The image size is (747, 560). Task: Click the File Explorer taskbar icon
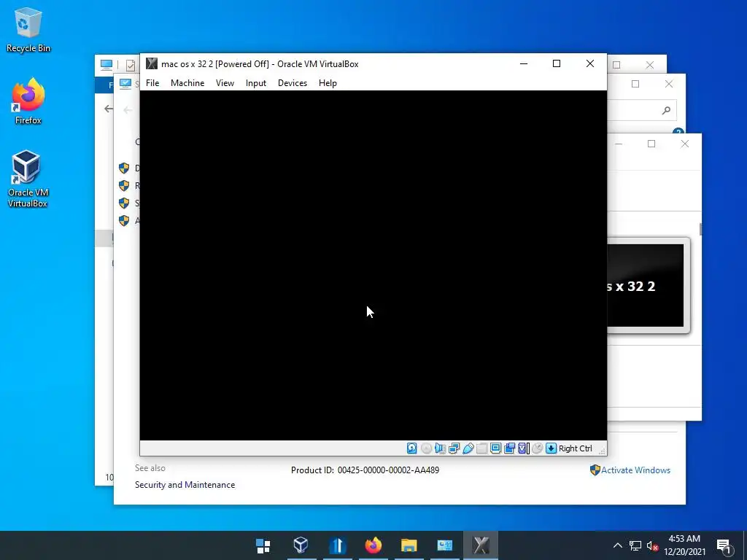(x=409, y=545)
